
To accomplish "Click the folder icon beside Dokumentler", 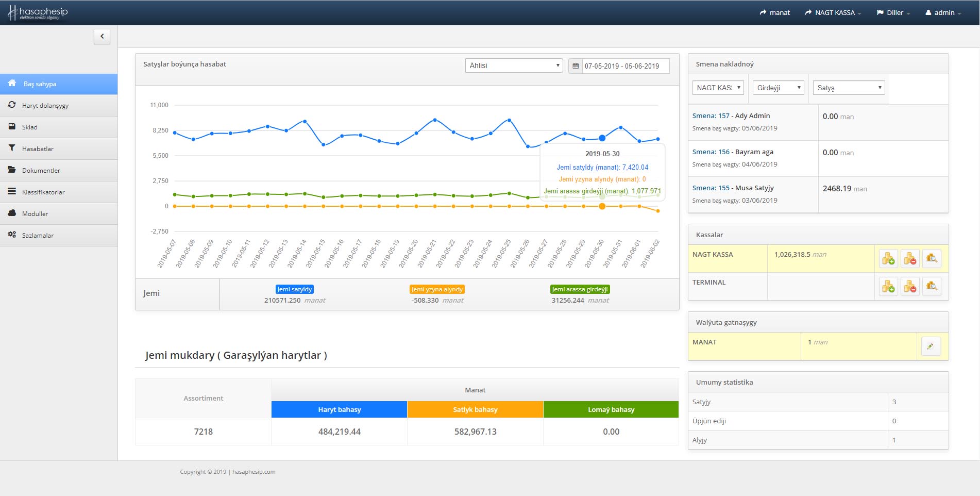I will (12, 170).
